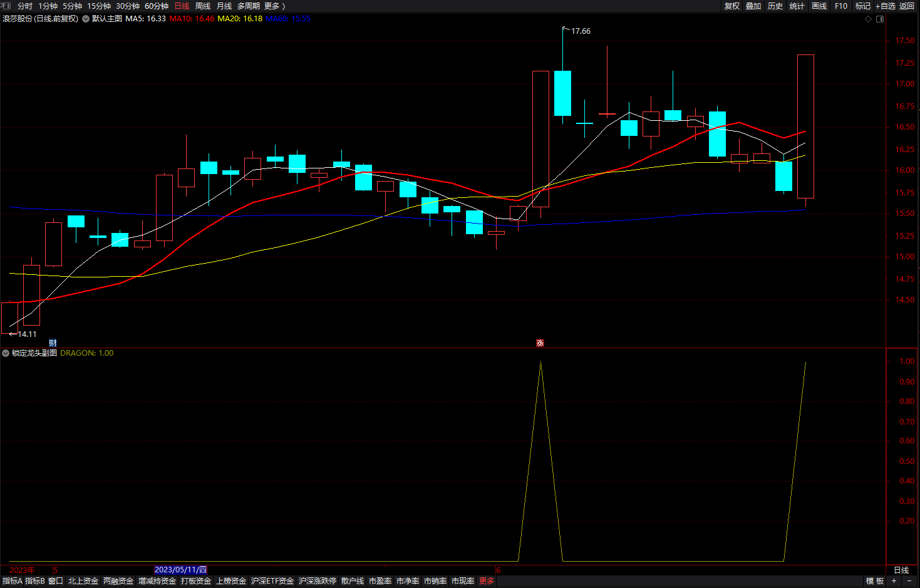The width and height of the screenshot is (920, 588).
Task: Click the red 涨 marker icon
Action: coord(540,343)
